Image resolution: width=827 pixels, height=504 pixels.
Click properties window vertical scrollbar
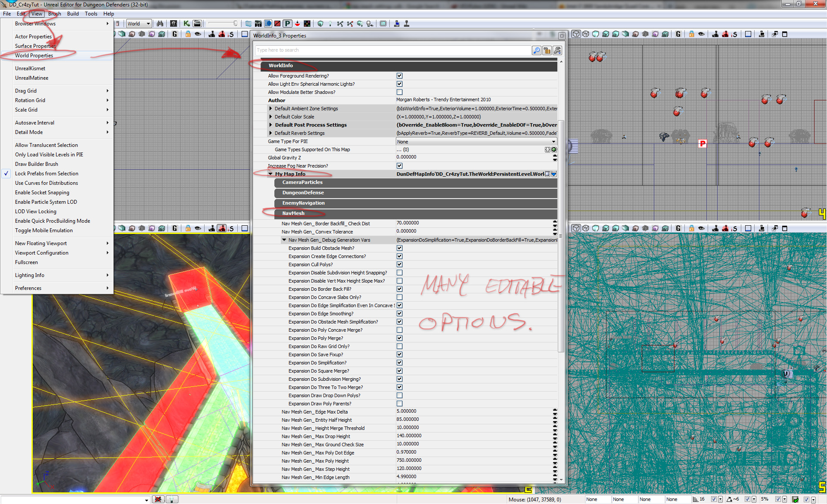pyautogui.click(x=561, y=236)
